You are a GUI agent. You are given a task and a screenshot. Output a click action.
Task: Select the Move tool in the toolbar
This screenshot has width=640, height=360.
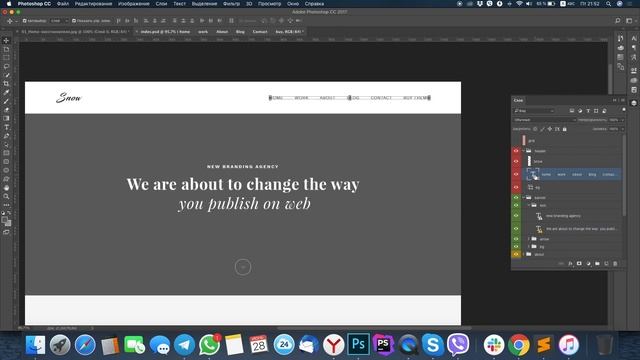pyautogui.click(x=6, y=40)
